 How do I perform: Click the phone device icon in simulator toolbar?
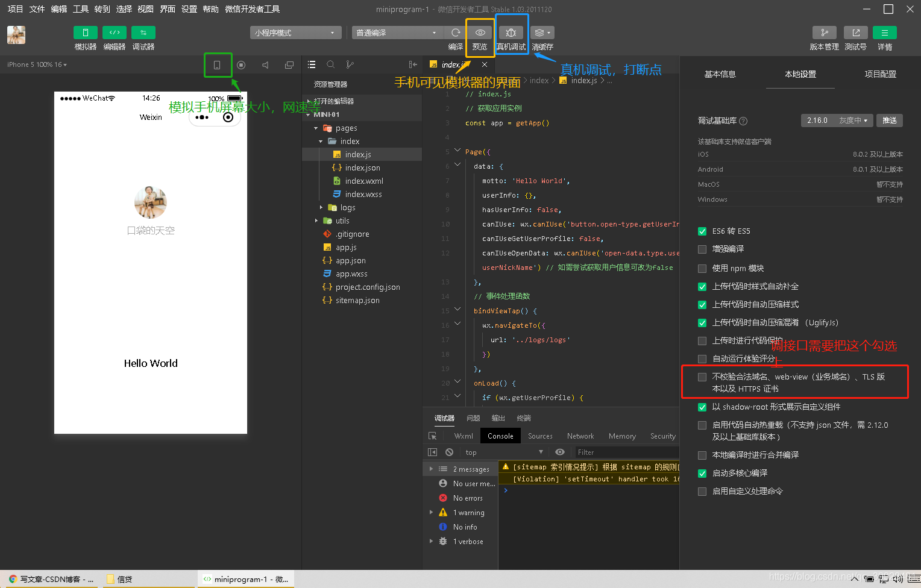click(x=218, y=65)
